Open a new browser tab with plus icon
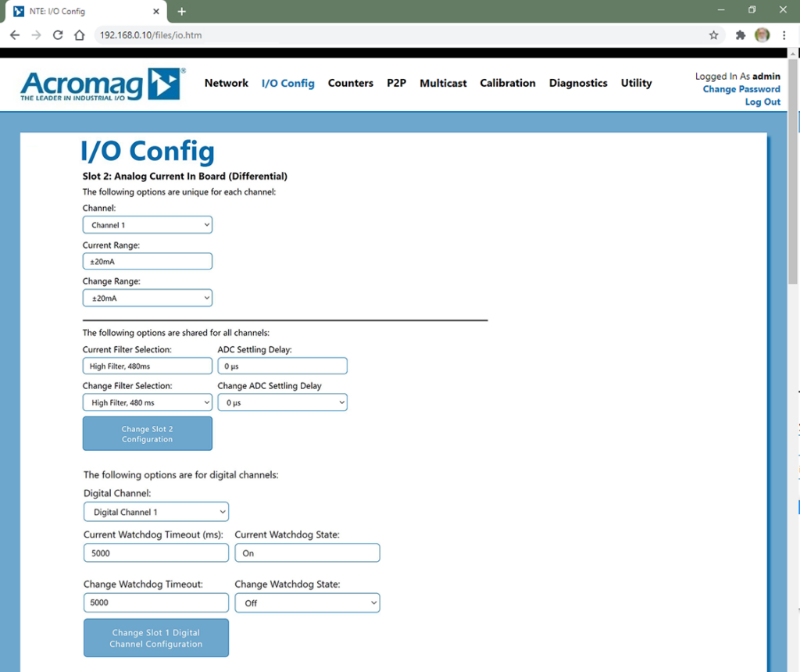 [x=182, y=12]
